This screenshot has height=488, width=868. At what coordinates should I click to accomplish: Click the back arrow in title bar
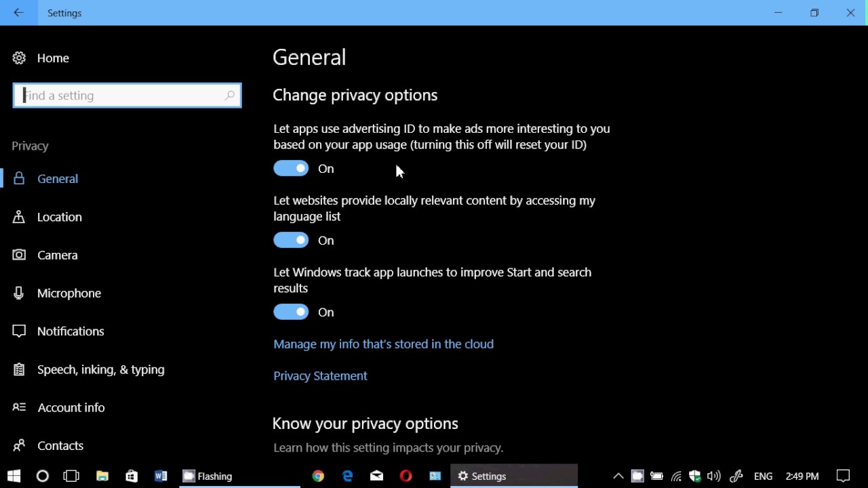[19, 13]
